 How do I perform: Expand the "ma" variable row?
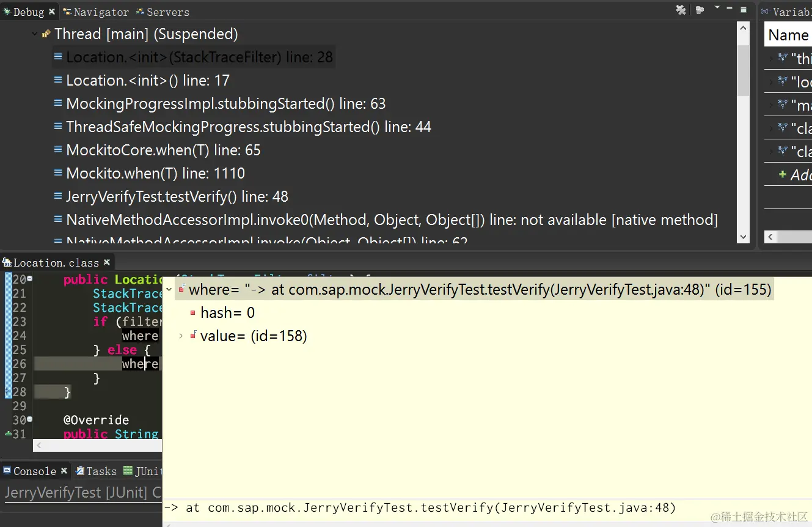(771, 105)
